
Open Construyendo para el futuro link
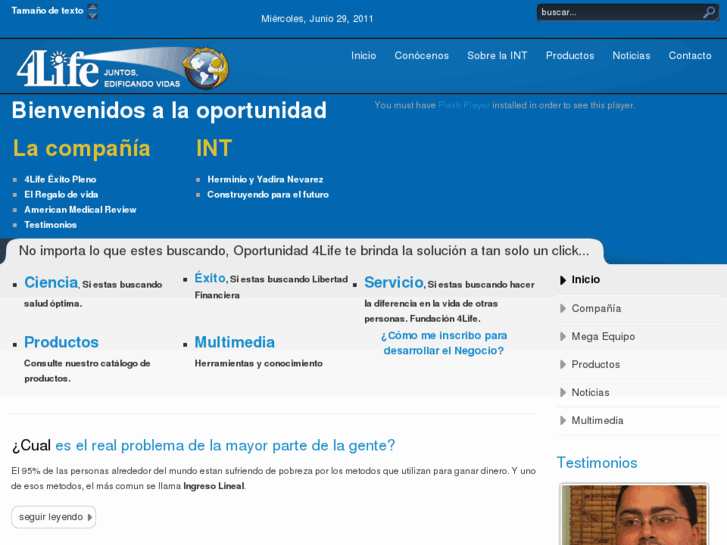point(268,195)
